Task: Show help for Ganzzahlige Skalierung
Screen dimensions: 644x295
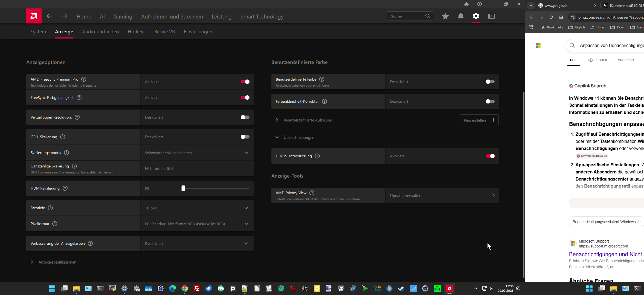Action: (74, 166)
